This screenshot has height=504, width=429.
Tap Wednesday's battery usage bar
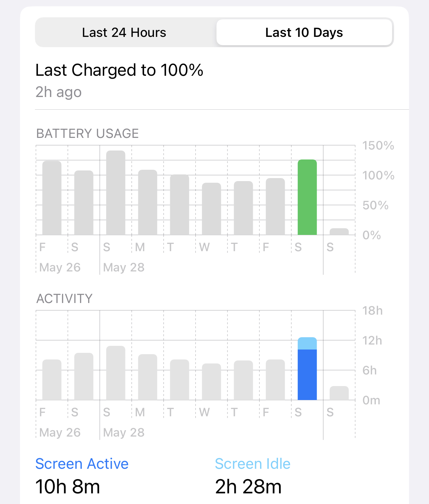click(212, 209)
